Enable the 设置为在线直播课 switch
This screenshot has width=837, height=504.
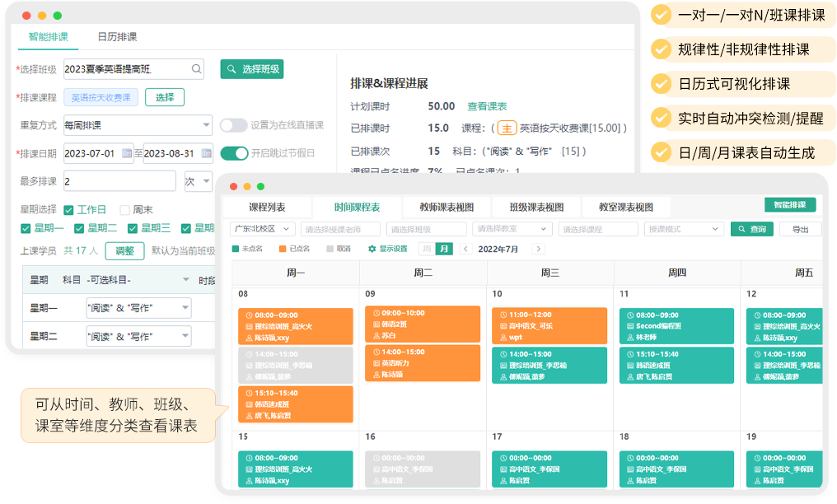tap(233, 125)
